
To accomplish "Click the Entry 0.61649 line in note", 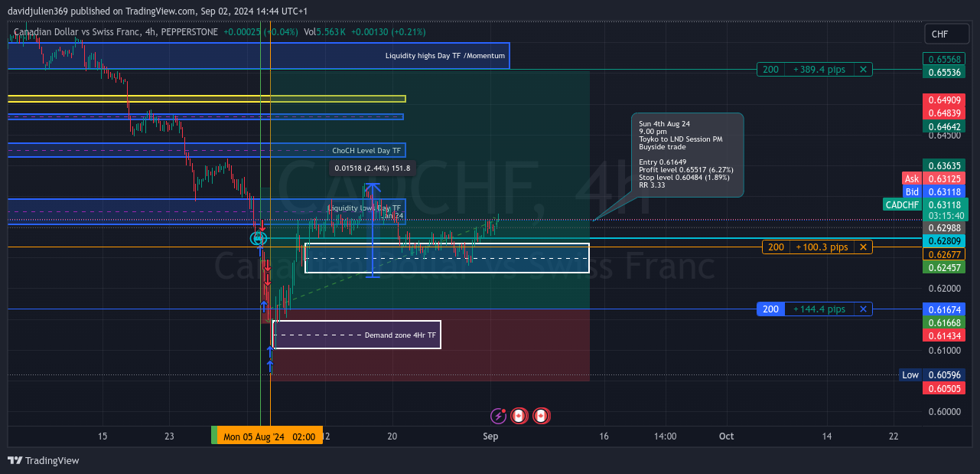I will (x=663, y=162).
